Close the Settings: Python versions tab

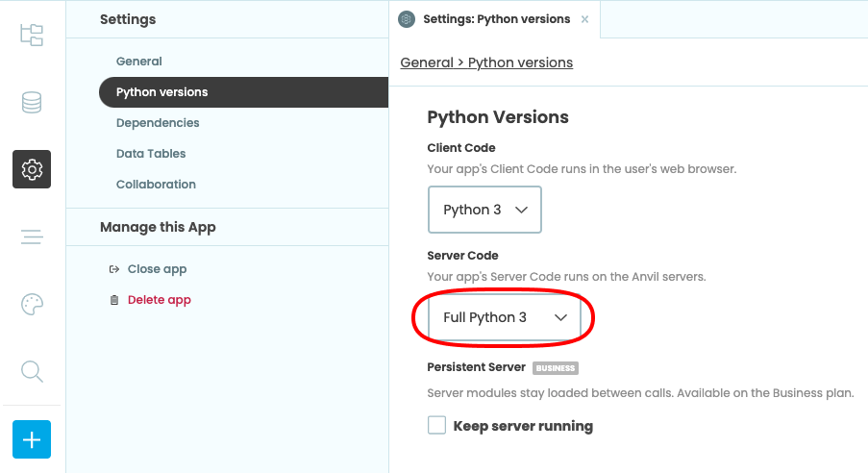point(584,19)
